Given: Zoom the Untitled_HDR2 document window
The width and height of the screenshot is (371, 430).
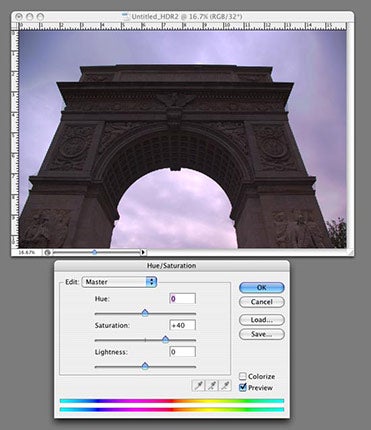Looking at the screenshot, I should pyautogui.click(x=40, y=16).
